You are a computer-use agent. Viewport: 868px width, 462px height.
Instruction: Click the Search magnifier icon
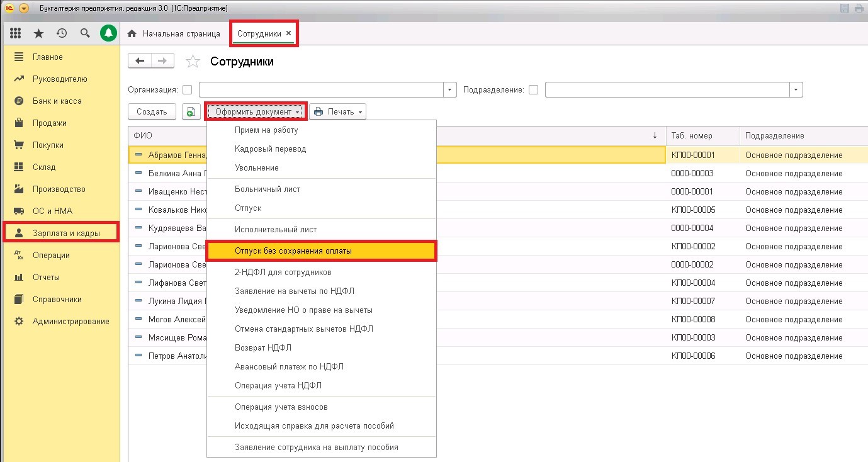tap(85, 33)
